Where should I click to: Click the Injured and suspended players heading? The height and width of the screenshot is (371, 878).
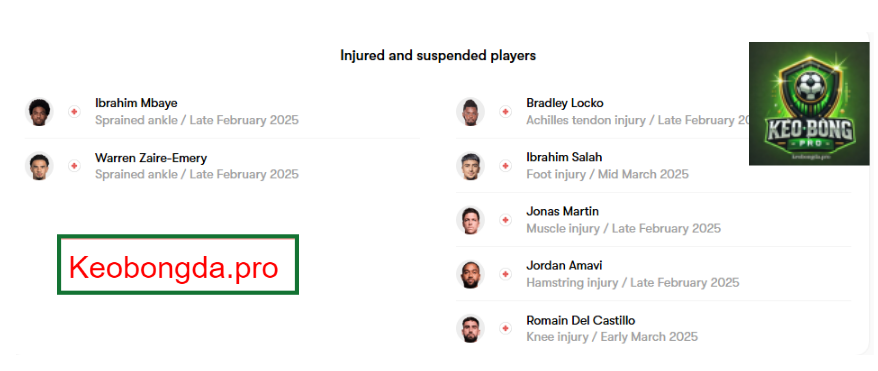click(x=438, y=56)
